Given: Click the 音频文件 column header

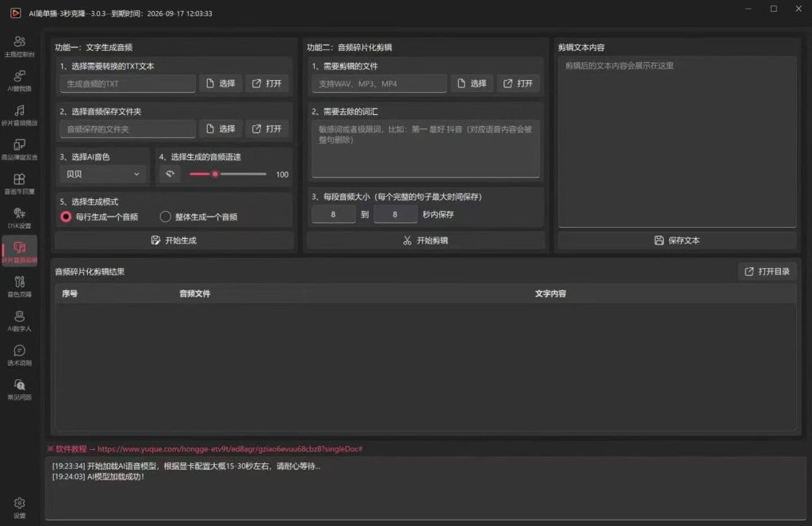Looking at the screenshot, I should 195,294.
